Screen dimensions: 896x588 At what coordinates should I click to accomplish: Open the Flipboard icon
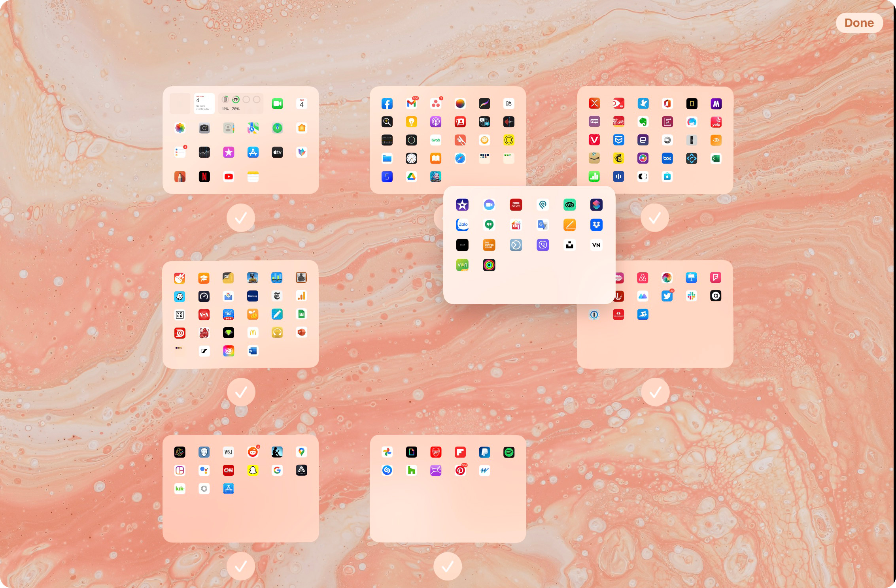coord(460,452)
